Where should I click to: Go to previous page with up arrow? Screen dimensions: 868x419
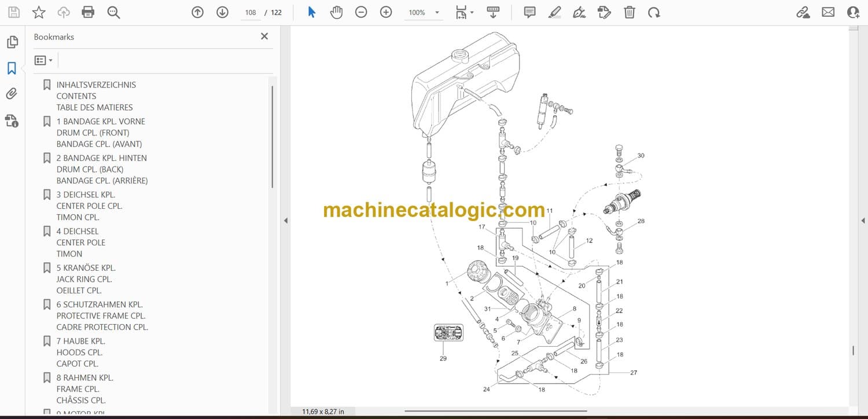tap(198, 12)
